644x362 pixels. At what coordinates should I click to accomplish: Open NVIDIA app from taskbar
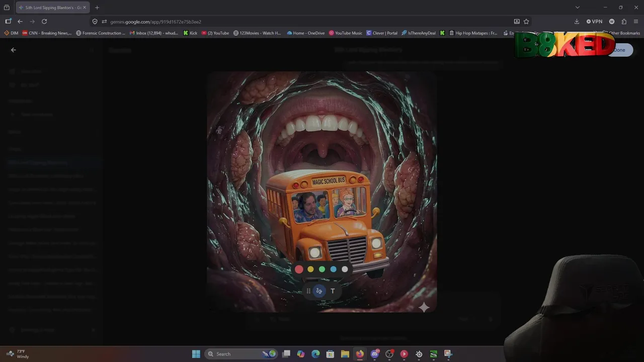(x=433, y=354)
